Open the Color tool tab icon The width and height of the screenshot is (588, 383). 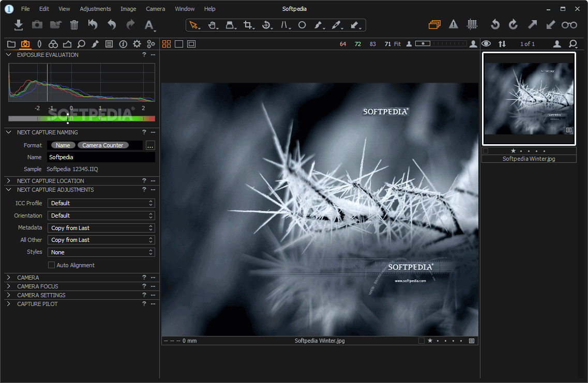(53, 44)
